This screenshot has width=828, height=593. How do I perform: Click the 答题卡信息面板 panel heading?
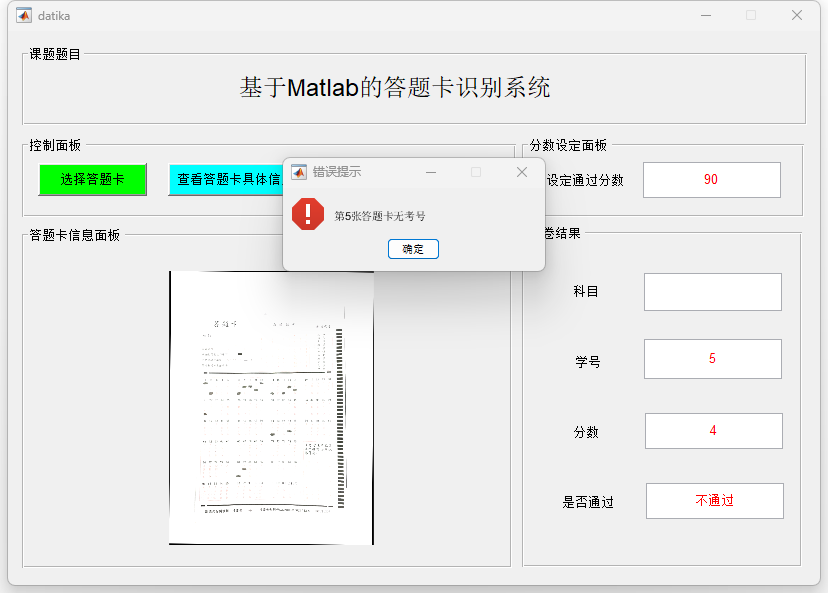click(x=74, y=236)
